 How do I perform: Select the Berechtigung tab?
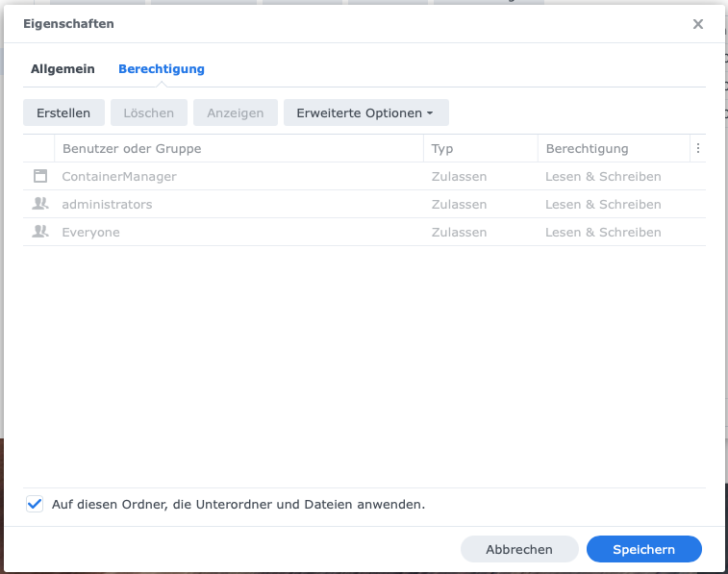coord(162,69)
